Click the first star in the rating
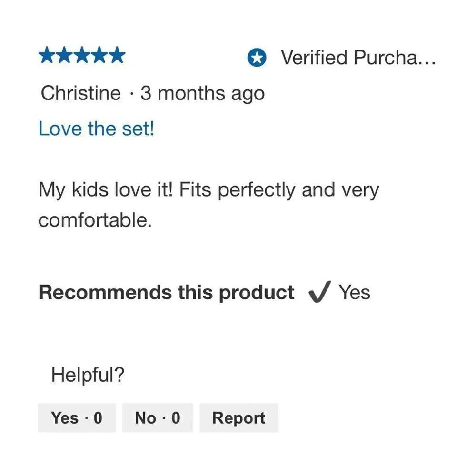The image size is (476, 476). click(47, 55)
